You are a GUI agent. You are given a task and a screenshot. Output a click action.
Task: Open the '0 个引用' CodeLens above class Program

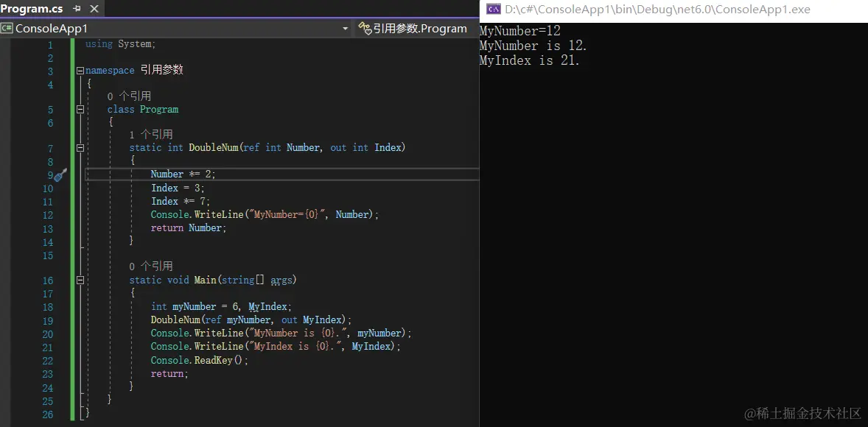[129, 96]
